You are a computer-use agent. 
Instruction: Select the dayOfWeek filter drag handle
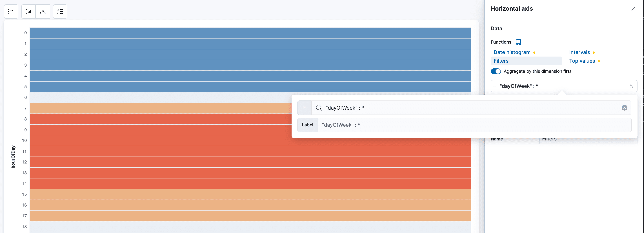pos(495,86)
